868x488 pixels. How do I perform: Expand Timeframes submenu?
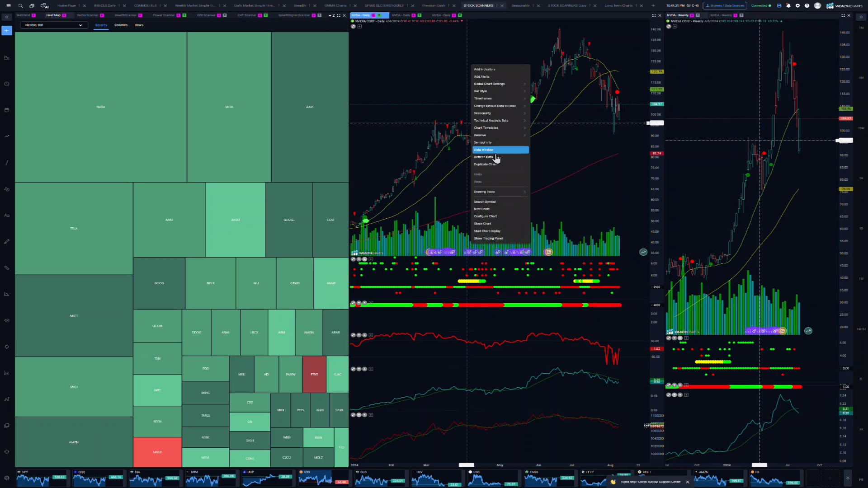coord(500,99)
